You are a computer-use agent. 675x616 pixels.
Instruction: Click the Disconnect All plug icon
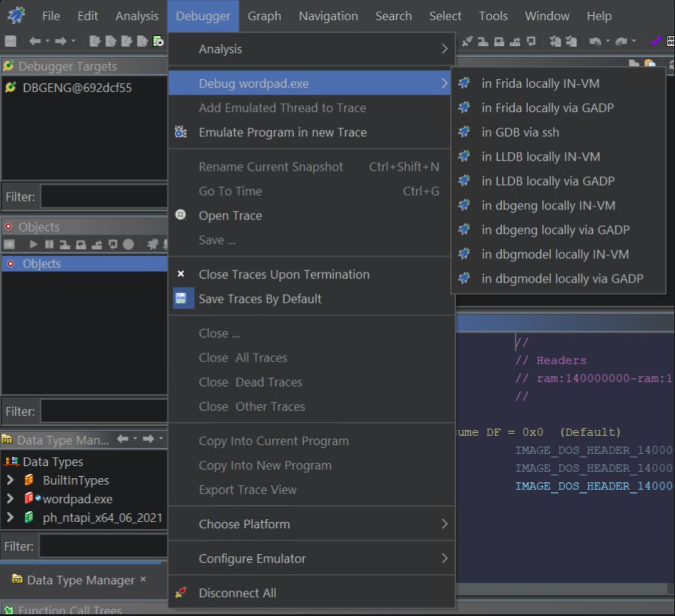[181, 592]
